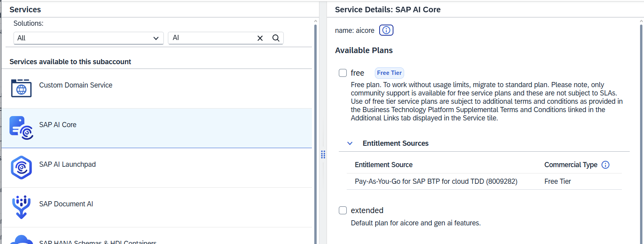Clear the AI search text
The image size is (644, 244).
(x=260, y=38)
